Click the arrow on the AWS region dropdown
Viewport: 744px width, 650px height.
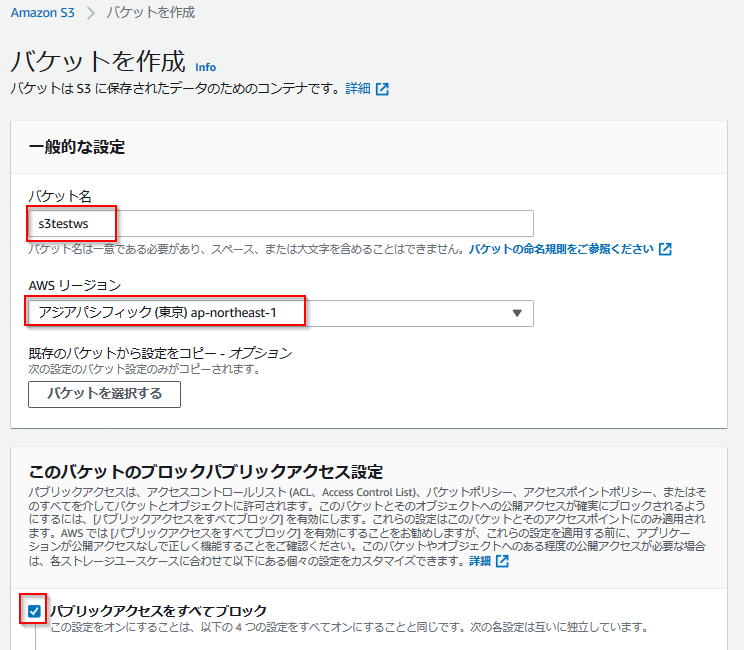point(517,313)
